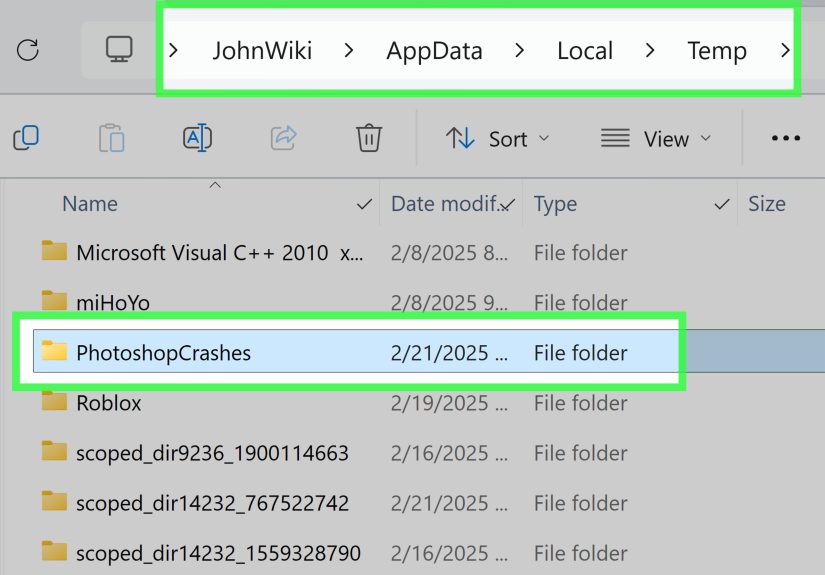825x575 pixels.
Task: Click File folder type in miHoYo row
Action: 580,303
